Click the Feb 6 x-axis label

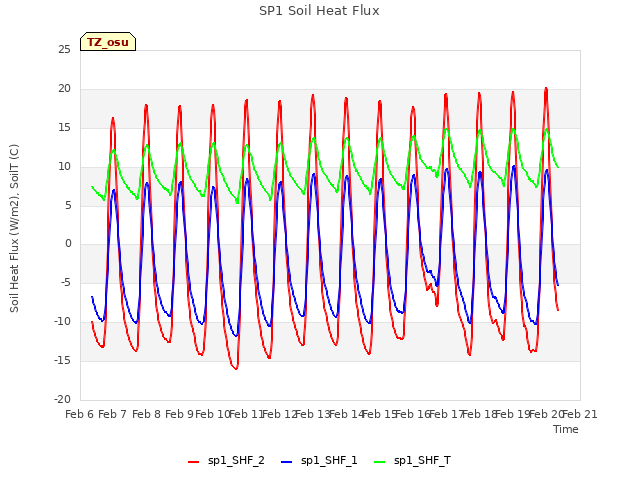click(80, 415)
